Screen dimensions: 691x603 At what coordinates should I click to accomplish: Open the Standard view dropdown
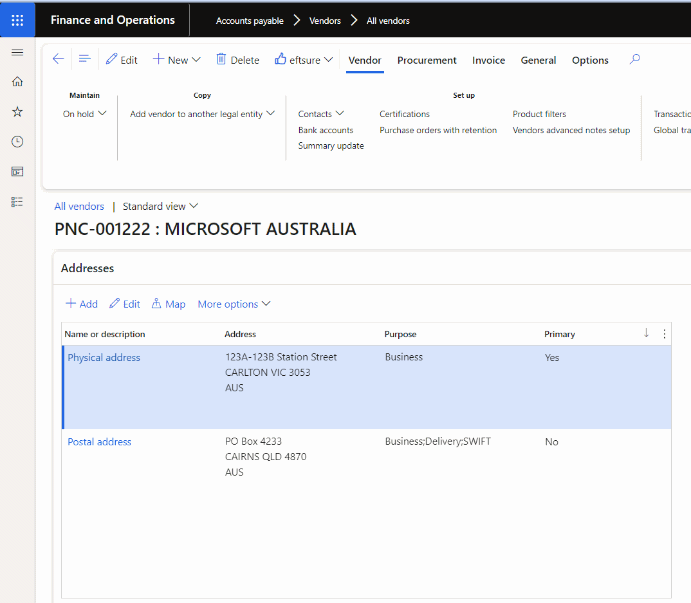(160, 206)
